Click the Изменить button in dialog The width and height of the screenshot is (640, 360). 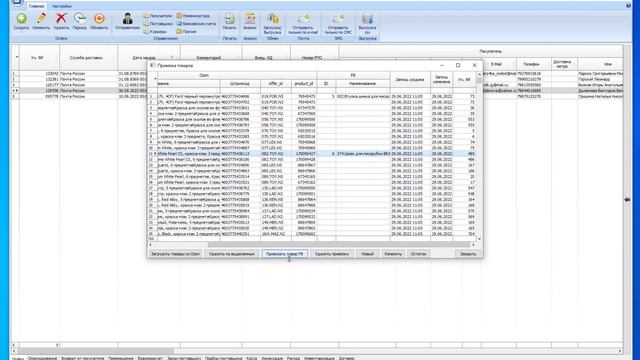click(393, 254)
